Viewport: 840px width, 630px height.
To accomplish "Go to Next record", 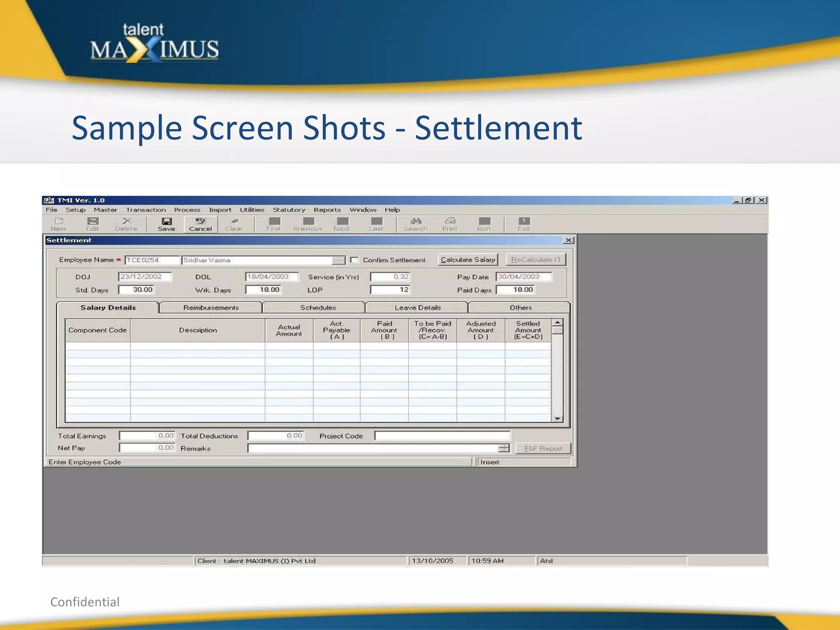I will [x=342, y=224].
